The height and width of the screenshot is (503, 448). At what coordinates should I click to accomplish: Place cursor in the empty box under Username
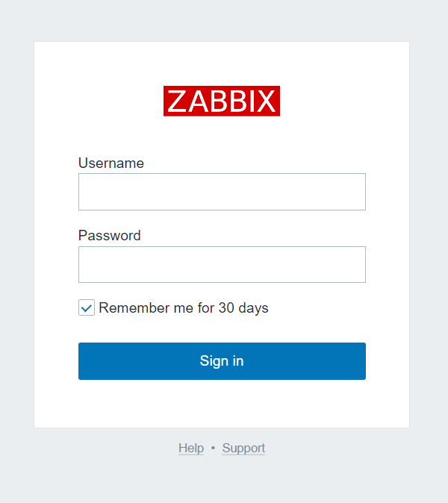222,192
